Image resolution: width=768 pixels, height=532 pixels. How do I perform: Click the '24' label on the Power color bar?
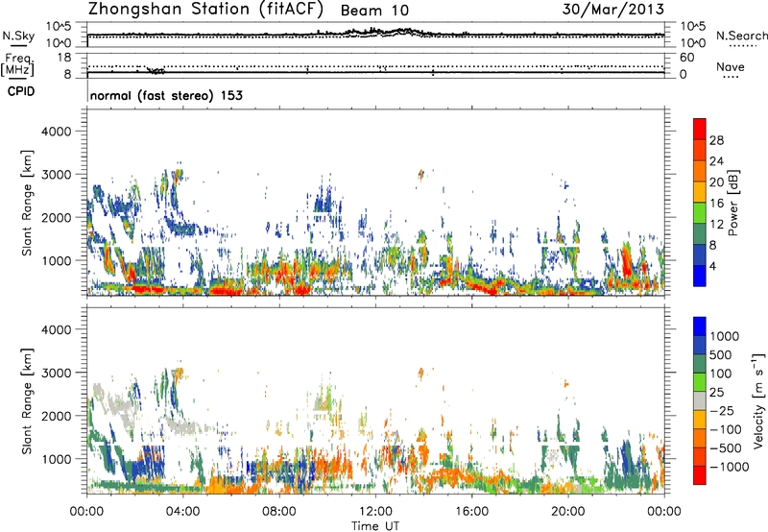[x=716, y=161]
